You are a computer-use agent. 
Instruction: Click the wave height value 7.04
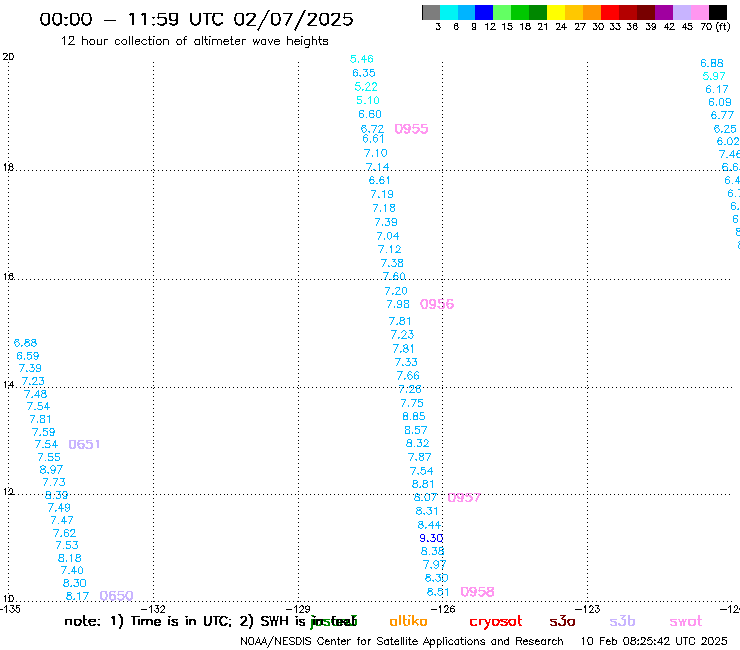click(x=388, y=236)
